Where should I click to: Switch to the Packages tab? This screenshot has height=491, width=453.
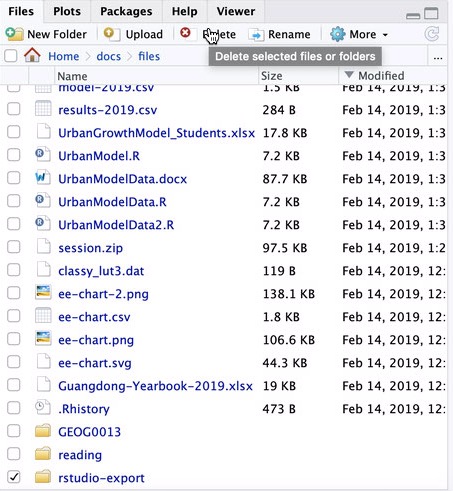pos(126,11)
